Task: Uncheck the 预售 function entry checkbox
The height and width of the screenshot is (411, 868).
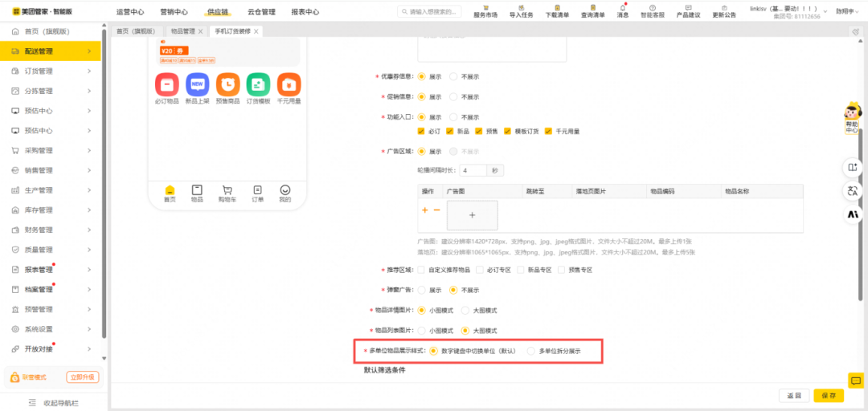Action: tap(479, 131)
